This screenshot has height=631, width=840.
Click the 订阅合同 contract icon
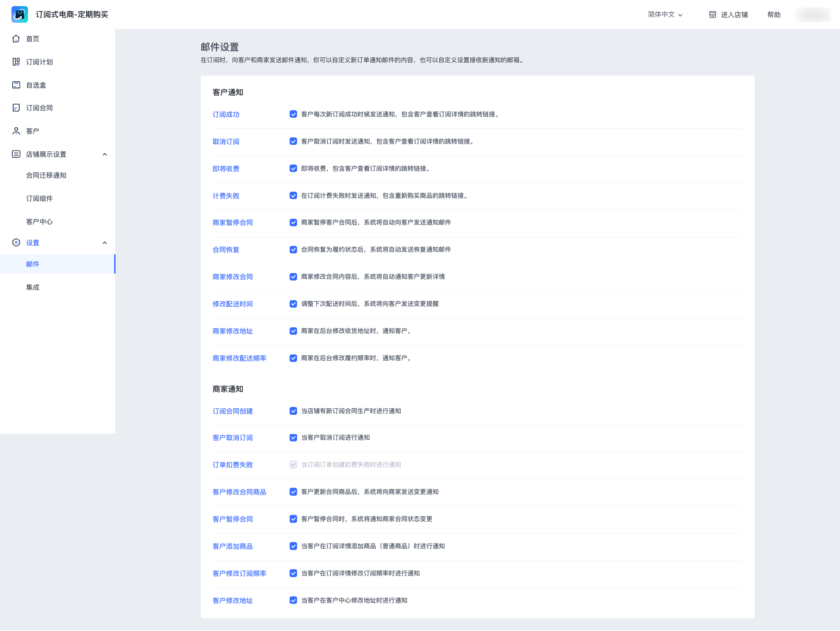(x=16, y=108)
